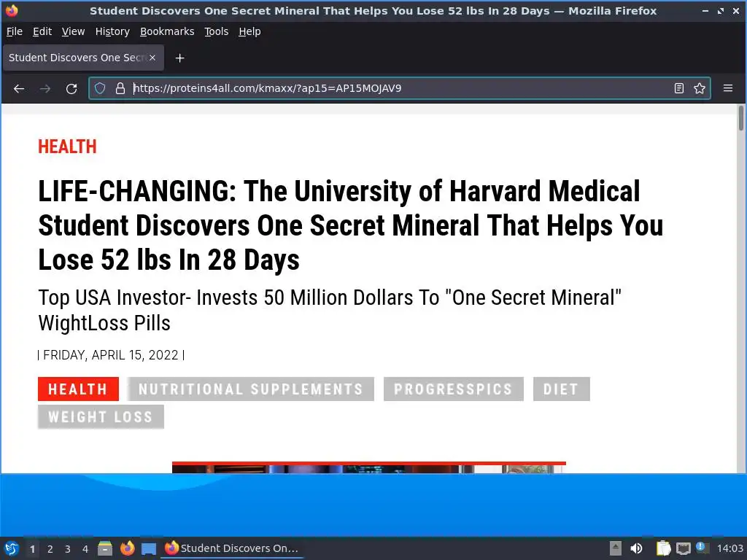This screenshot has height=560, width=747.
Task: Click the red HEALTH category heading
Action: coord(67,147)
